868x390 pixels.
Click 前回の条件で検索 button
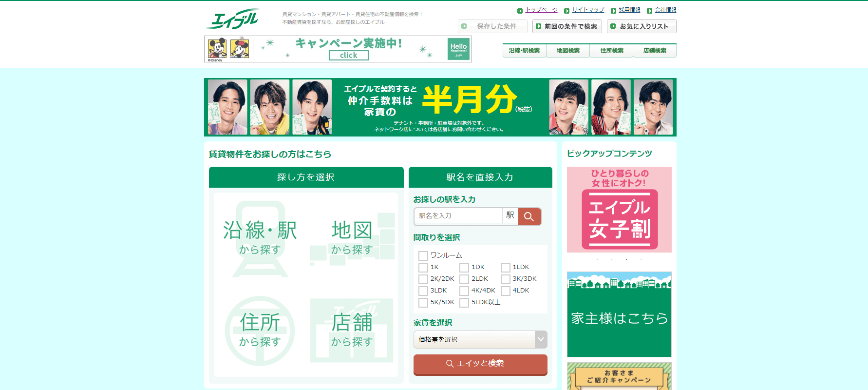567,26
